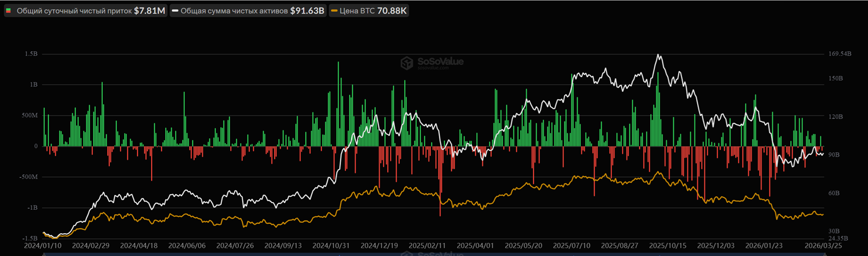Click the 2024/10/31 date label
The height and width of the screenshot is (256, 868).
[331, 246]
